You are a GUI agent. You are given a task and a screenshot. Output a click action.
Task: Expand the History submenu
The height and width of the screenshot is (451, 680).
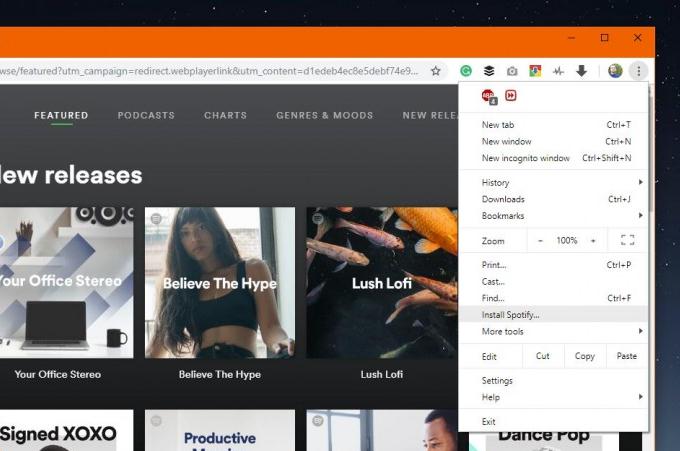pyautogui.click(x=553, y=183)
